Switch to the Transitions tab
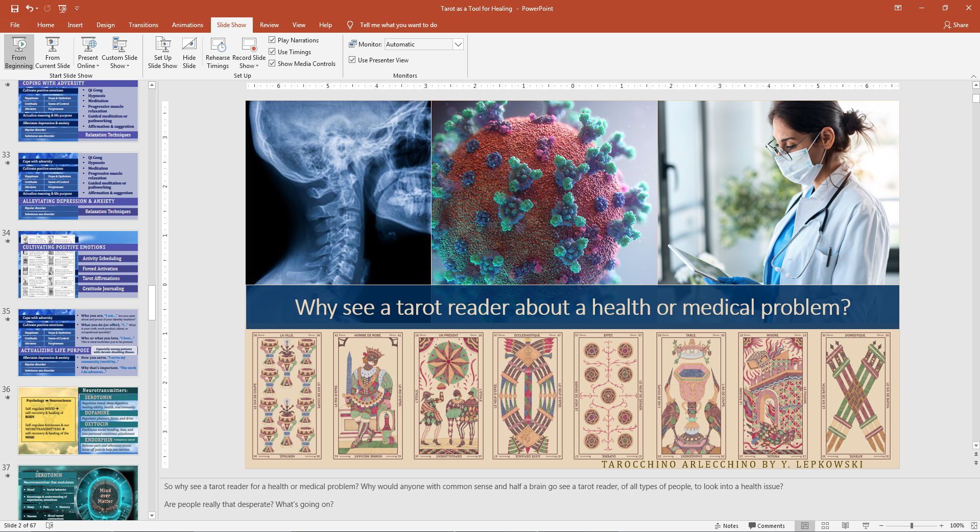 [143, 25]
